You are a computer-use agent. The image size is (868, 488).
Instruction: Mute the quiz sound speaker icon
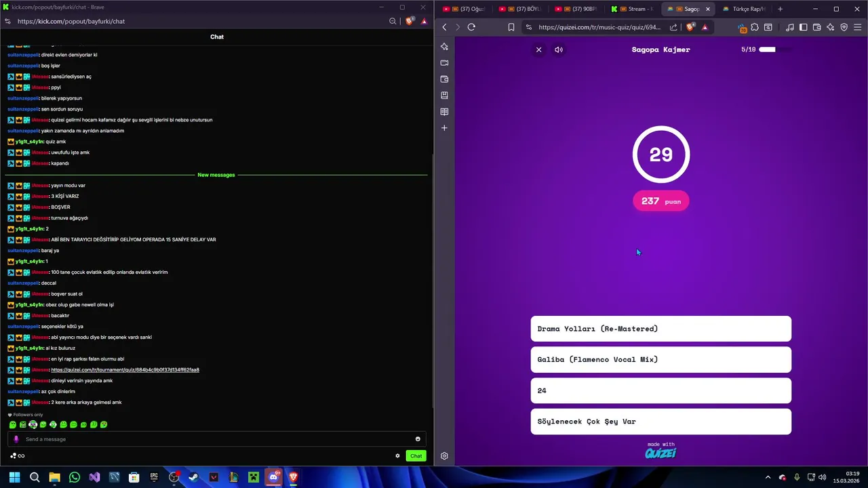pos(559,49)
